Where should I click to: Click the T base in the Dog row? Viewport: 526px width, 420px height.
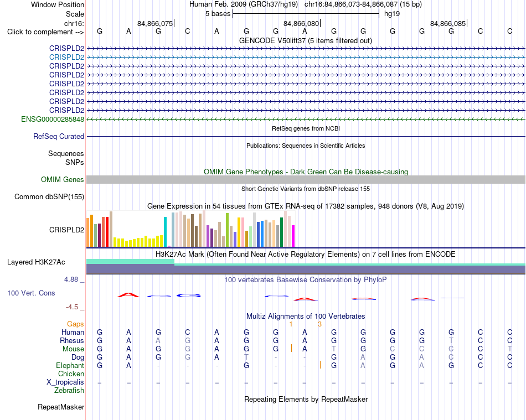click(x=246, y=357)
